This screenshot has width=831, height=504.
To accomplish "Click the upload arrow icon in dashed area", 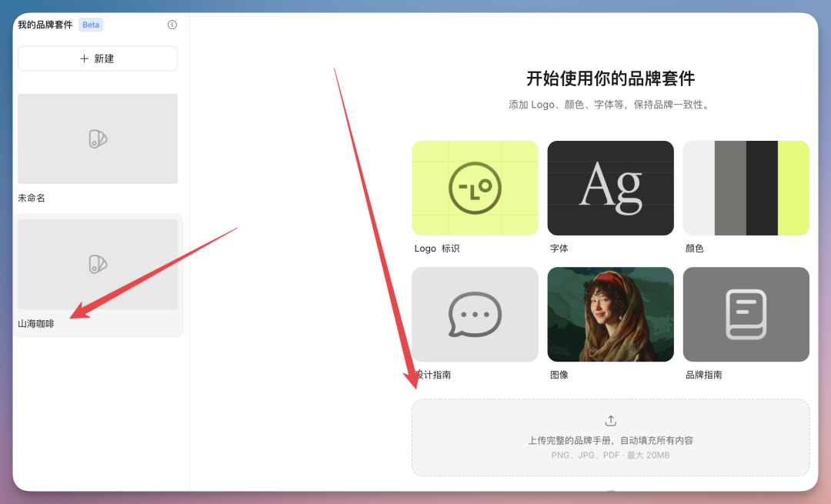I will tap(610, 420).
